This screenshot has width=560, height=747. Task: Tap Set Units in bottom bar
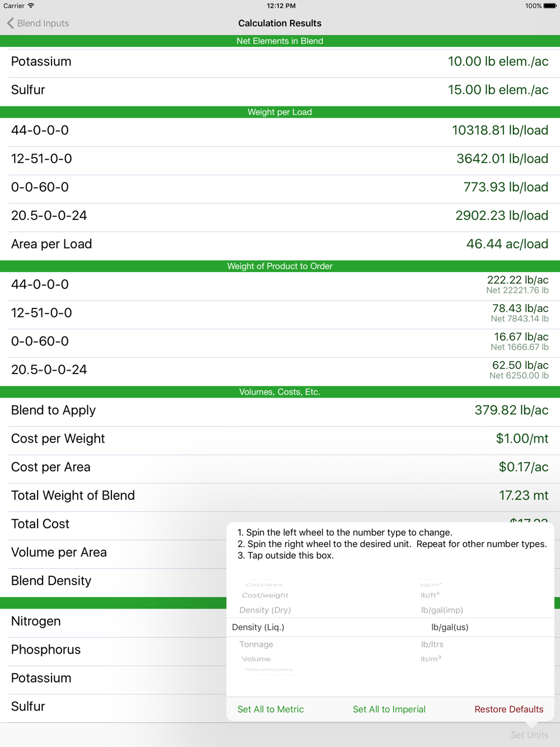coord(529,735)
